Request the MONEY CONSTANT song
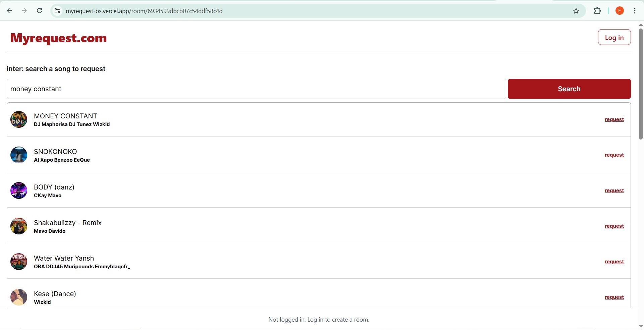 614,119
